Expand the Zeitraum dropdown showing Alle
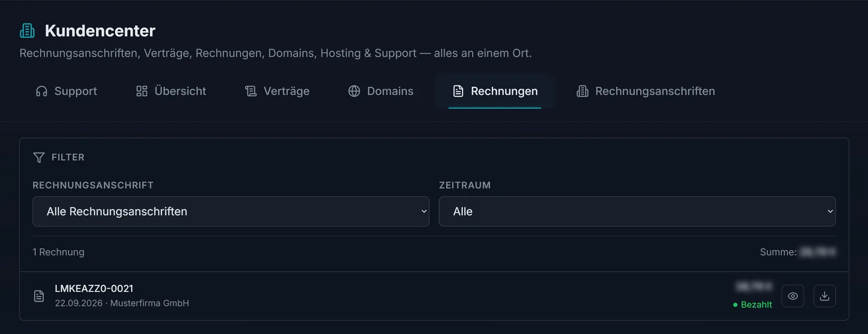 tap(637, 211)
